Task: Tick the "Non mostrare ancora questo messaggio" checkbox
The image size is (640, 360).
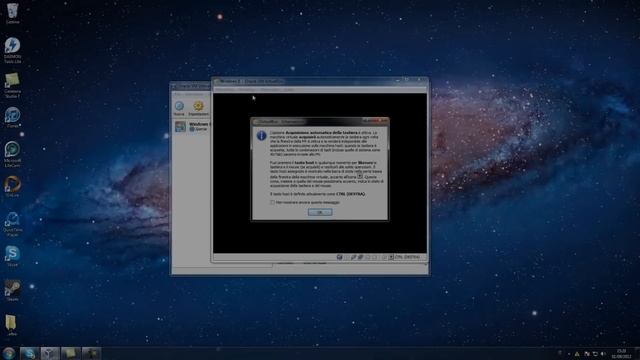Action: tap(272, 202)
